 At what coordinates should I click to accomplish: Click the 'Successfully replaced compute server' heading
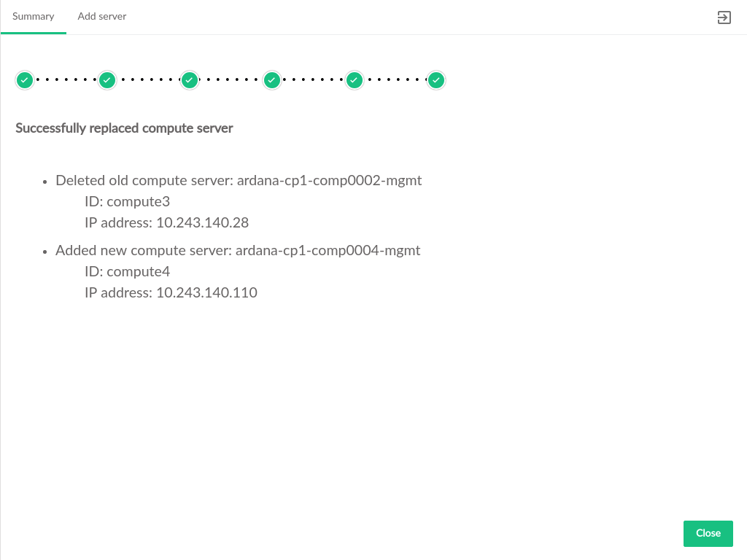click(124, 128)
